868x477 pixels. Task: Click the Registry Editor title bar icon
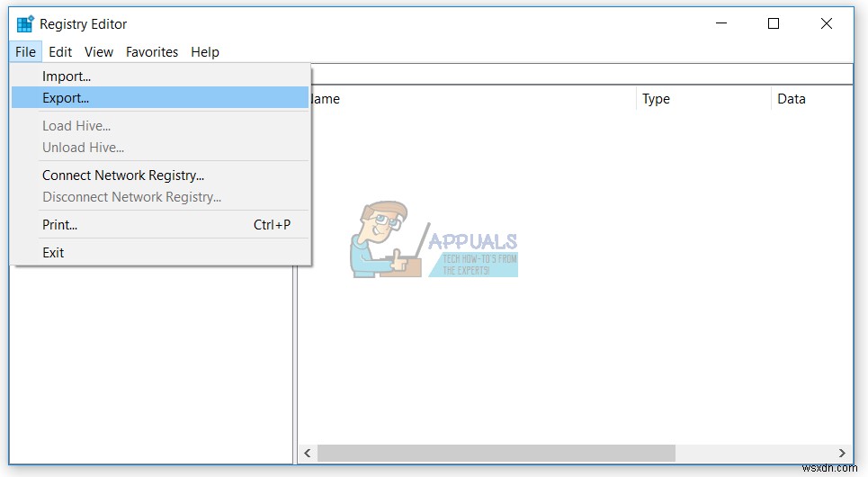[25, 23]
